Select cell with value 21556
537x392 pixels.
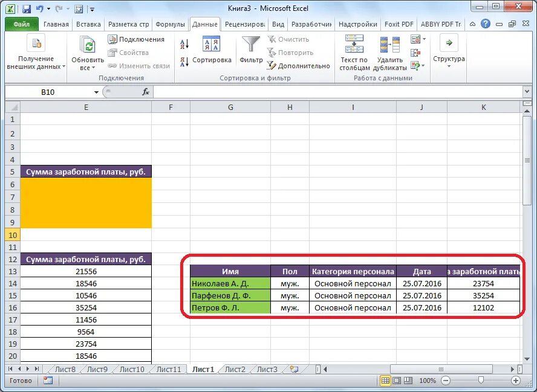point(86,271)
